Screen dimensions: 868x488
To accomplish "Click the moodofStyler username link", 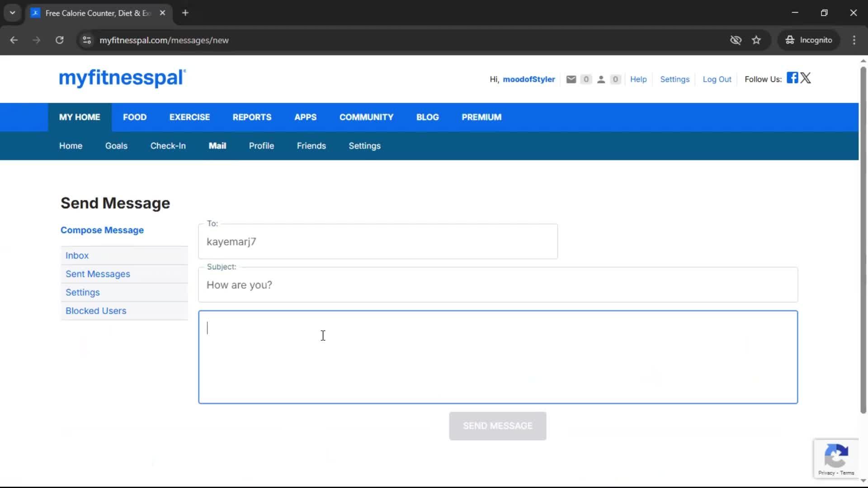I will coord(528,79).
